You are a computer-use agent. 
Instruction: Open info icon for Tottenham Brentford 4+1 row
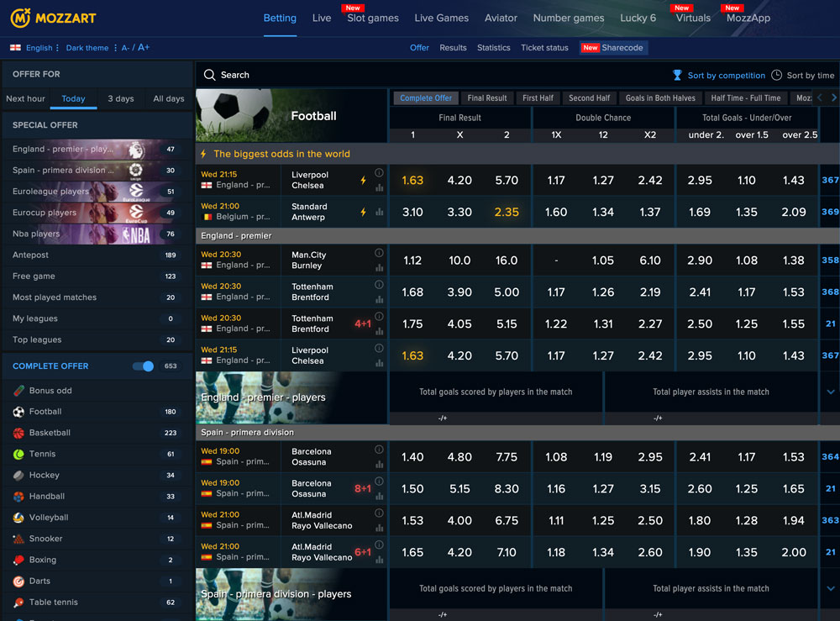click(x=379, y=316)
